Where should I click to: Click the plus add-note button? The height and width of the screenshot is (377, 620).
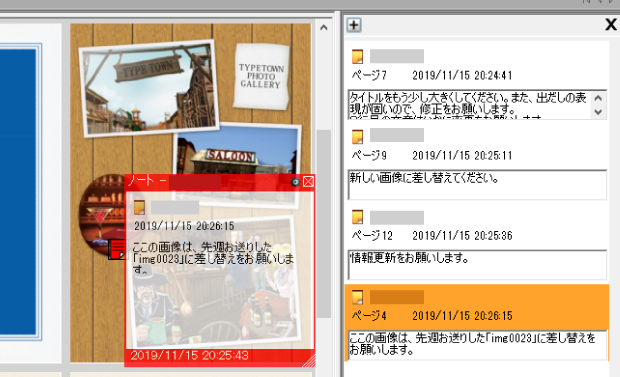coord(354,25)
